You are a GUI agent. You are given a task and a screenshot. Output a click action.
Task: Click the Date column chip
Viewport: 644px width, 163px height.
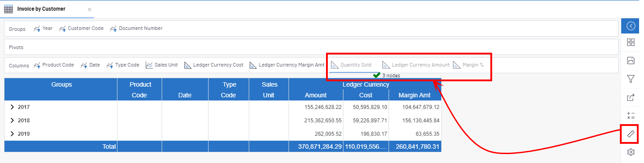pyautogui.click(x=90, y=65)
